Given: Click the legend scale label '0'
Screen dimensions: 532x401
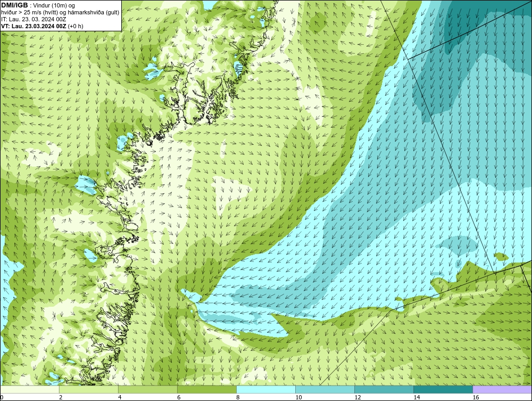Looking at the screenshot, I should pos(2,397).
